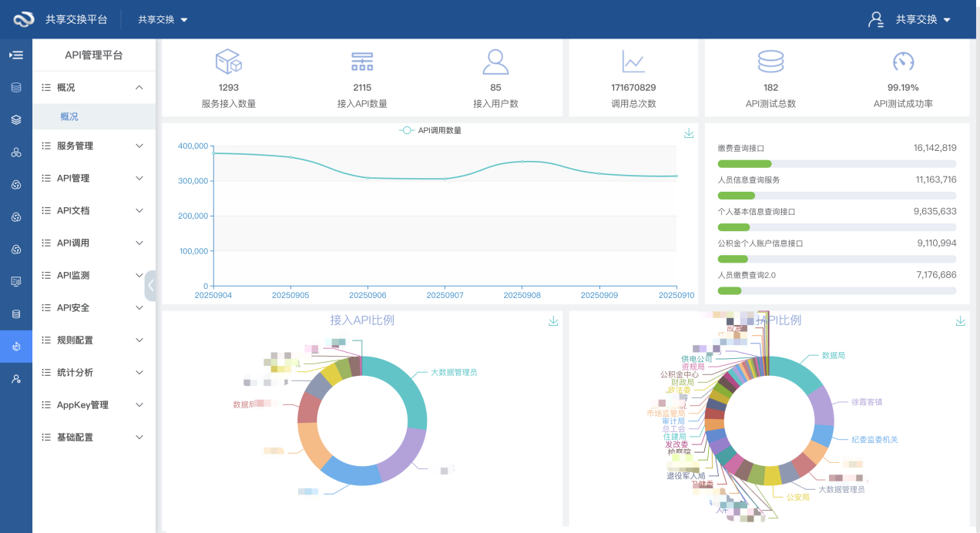This screenshot has width=980, height=533.
Task: Select the 概况 submenu item
Action: (69, 116)
